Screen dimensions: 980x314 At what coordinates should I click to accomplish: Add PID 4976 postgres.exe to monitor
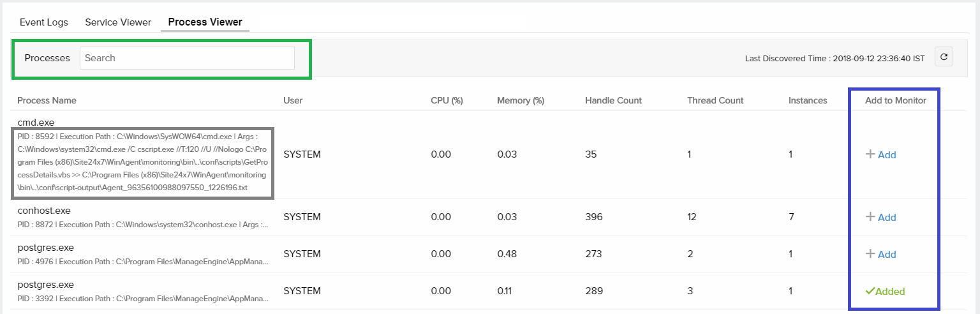coord(887,255)
